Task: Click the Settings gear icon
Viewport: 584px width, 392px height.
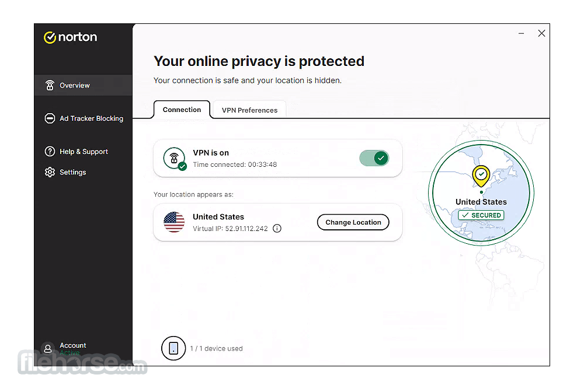Action: click(x=50, y=172)
